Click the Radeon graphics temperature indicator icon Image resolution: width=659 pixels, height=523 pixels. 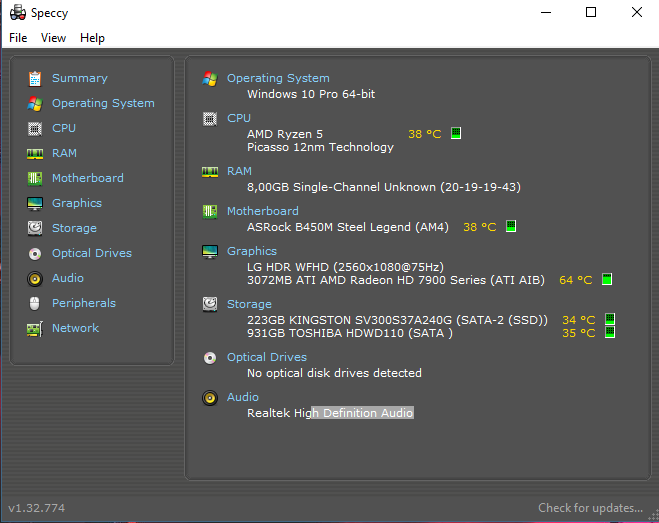[607, 279]
